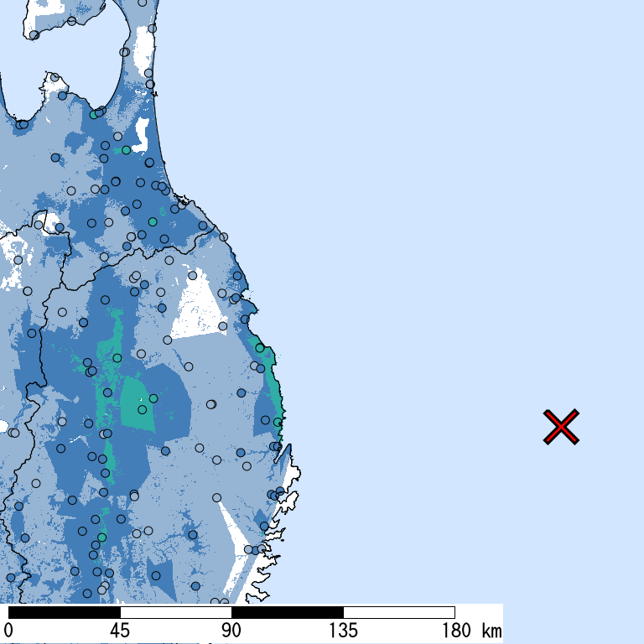Select northernmost green station on east coast teal strip
The height and width of the screenshot is (644, 644).
pos(260,348)
